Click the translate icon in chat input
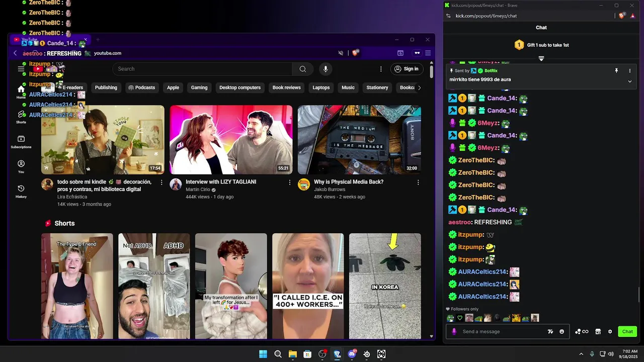This screenshot has height=362, width=644. pos(550,331)
